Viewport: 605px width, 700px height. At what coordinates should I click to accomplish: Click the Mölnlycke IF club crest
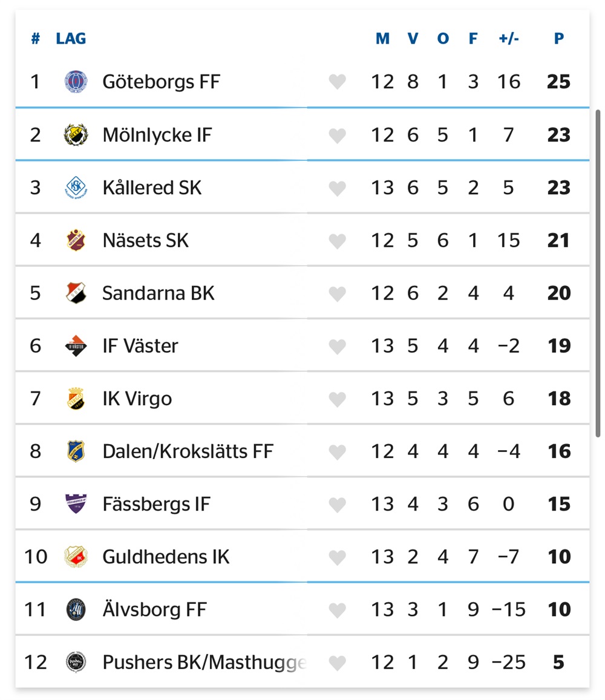point(76,135)
